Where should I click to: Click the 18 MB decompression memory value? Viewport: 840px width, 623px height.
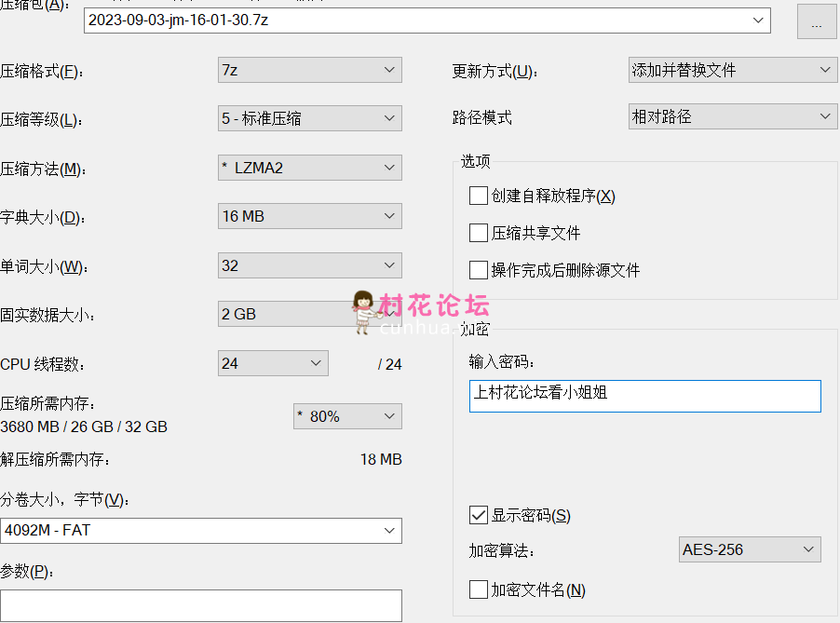tap(381, 460)
